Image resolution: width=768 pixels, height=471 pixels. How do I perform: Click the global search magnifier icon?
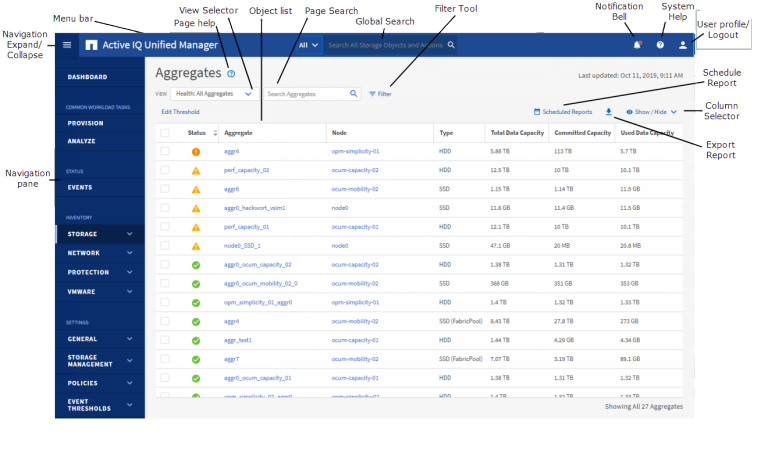click(451, 45)
